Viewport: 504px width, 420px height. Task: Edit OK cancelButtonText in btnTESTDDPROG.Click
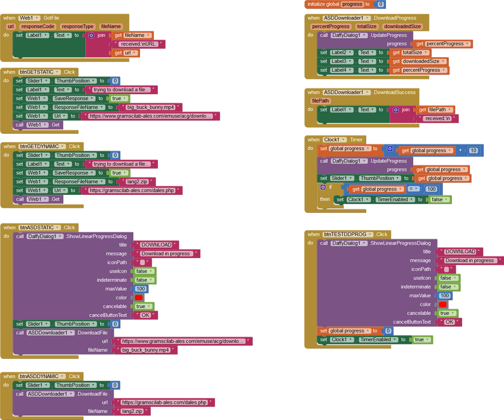tap(449, 321)
